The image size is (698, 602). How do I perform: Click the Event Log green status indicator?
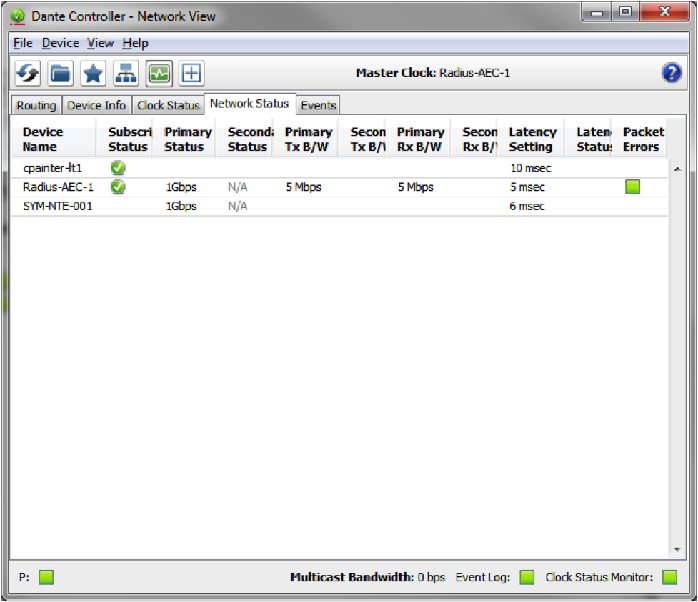527,577
